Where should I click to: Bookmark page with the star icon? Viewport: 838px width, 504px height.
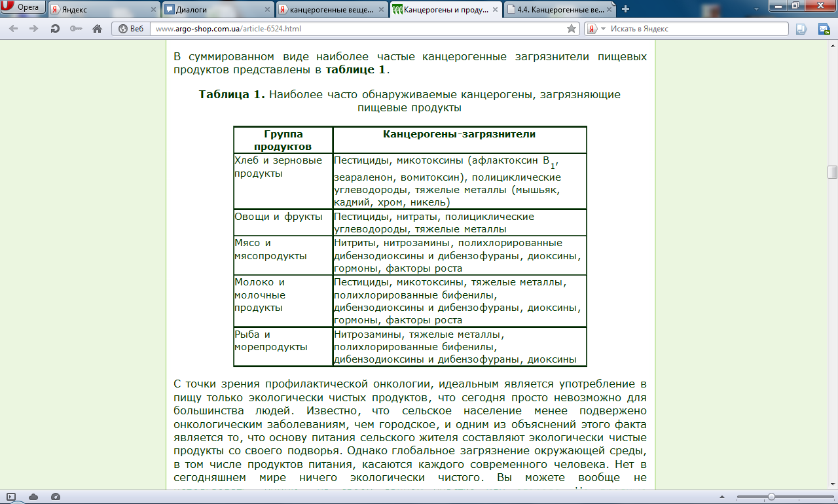point(572,29)
